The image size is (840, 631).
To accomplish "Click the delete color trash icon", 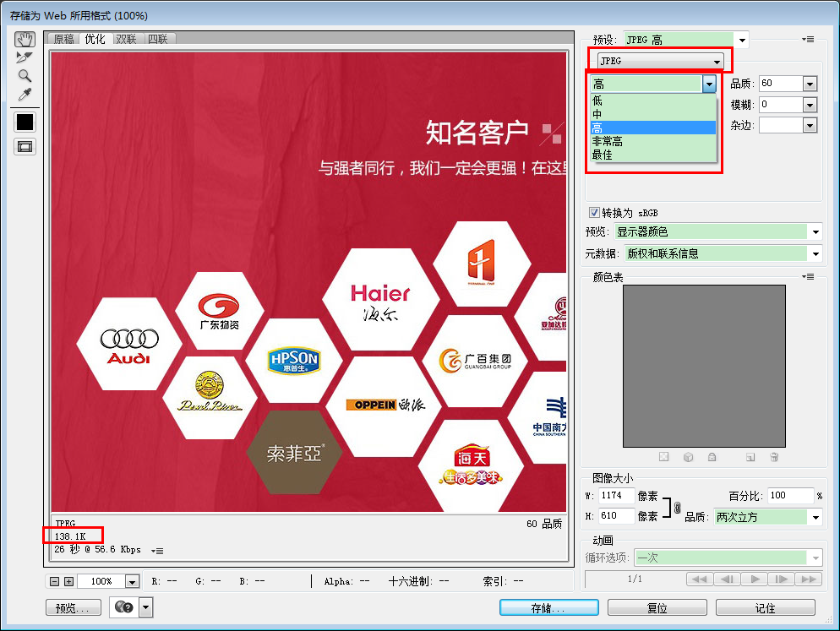I will (774, 457).
